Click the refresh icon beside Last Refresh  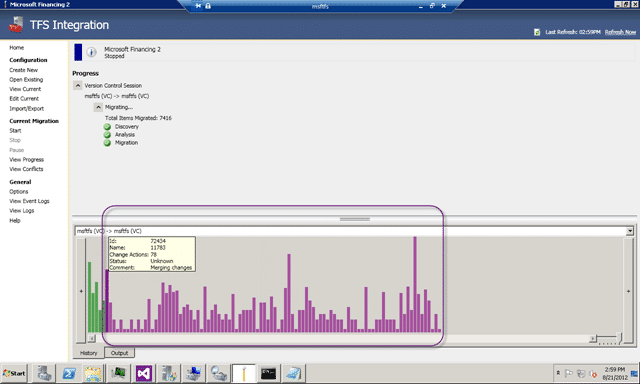[537, 32]
